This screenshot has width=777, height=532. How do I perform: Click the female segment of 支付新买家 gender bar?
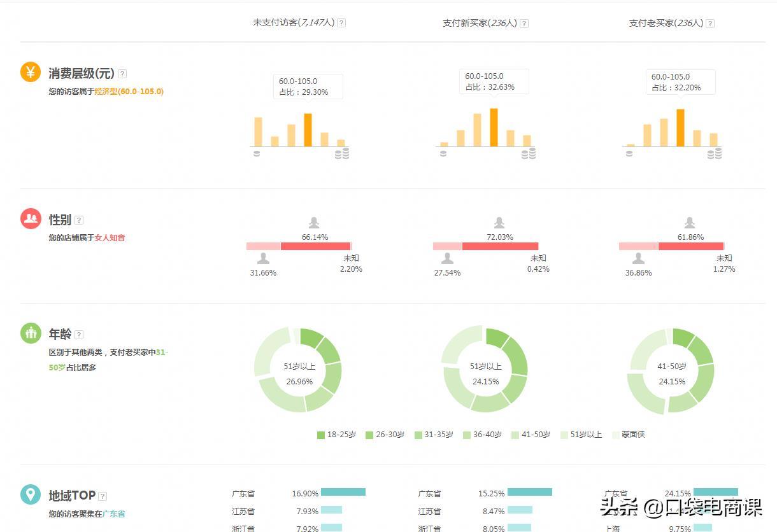500,246
